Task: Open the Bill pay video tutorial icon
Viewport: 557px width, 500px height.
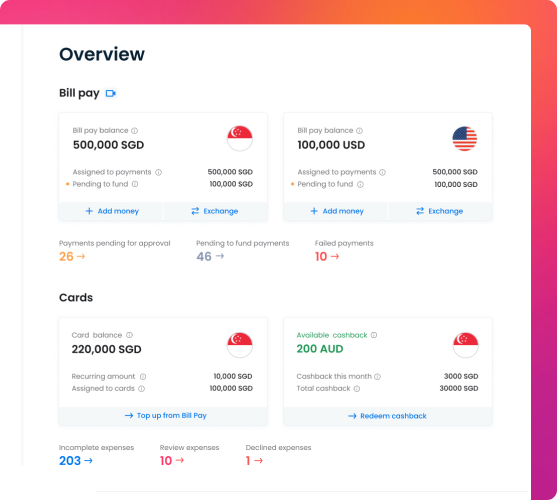Action: click(x=111, y=93)
